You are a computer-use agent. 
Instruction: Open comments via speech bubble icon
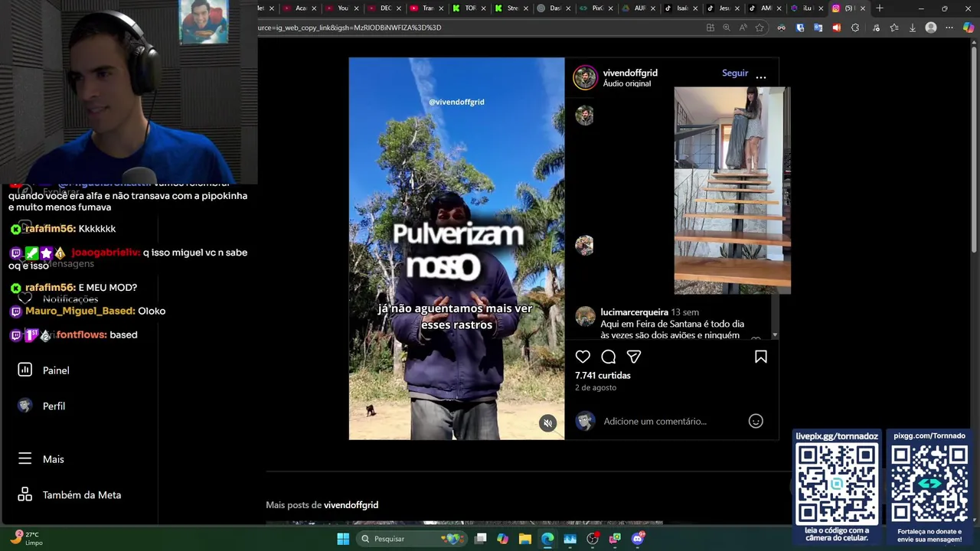click(609, 357)
